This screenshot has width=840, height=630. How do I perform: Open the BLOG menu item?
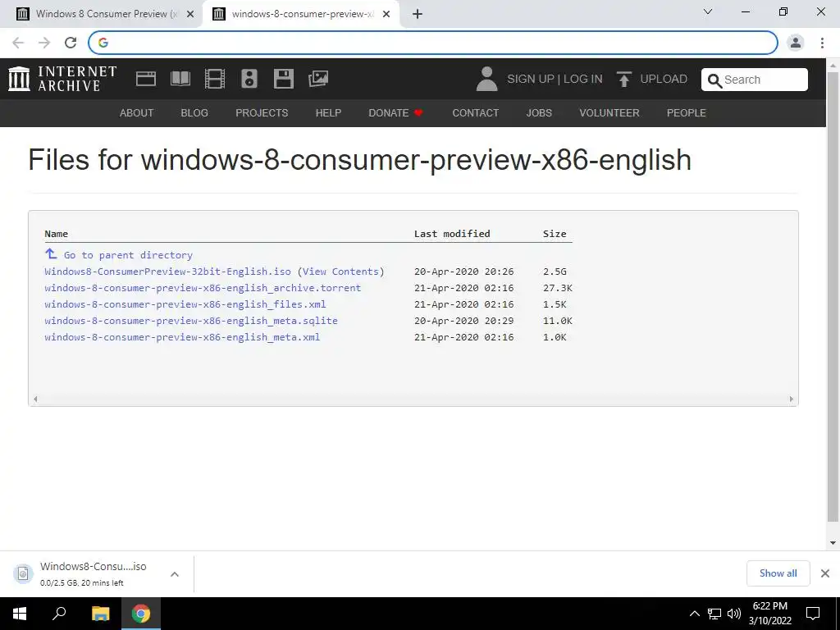click(194, 113)
